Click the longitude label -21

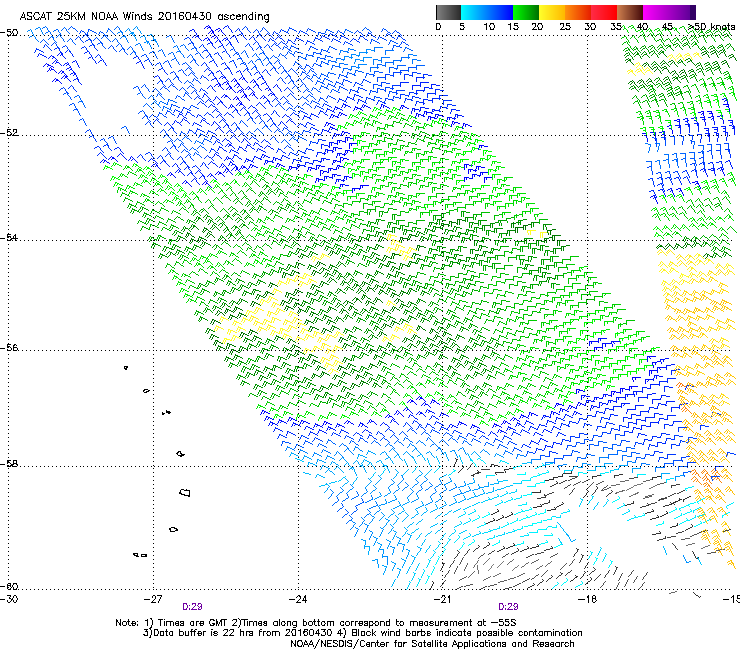[442, 599]
